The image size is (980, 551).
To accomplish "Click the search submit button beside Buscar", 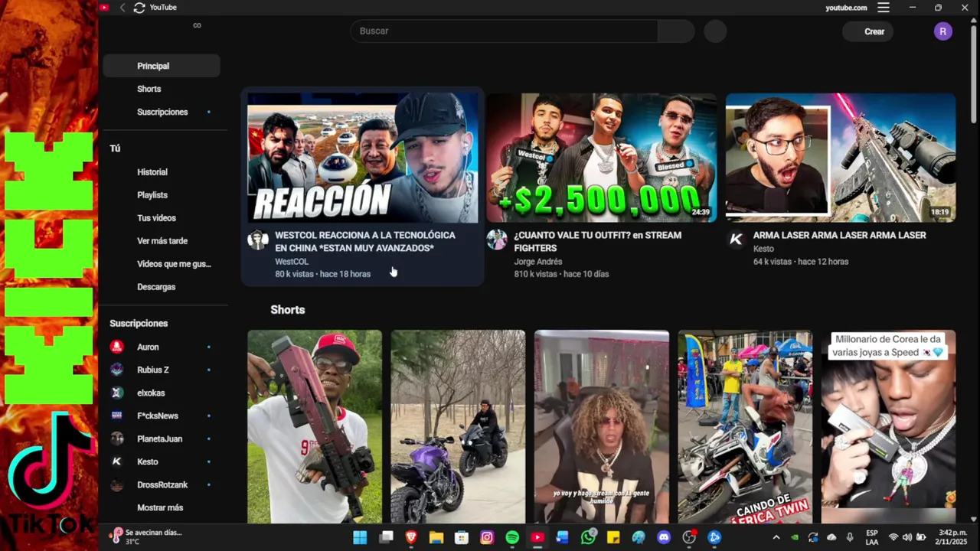I will tap(676, 31).
